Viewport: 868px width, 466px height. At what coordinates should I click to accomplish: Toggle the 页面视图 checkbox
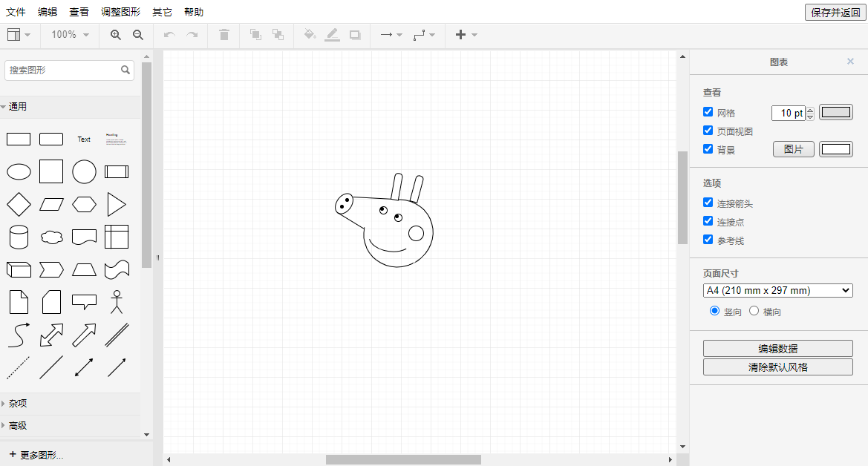708,130
